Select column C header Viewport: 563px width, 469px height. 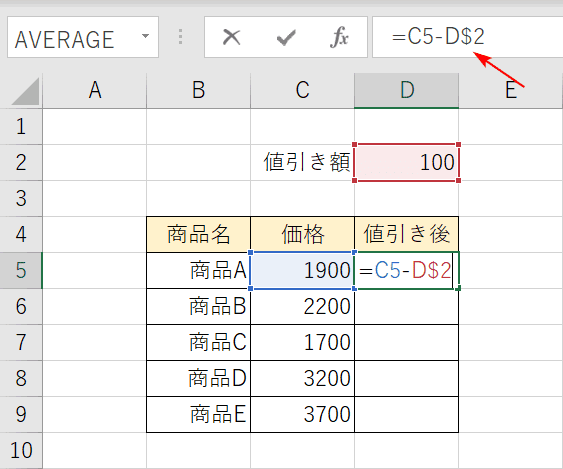click(x=302, y=90)
